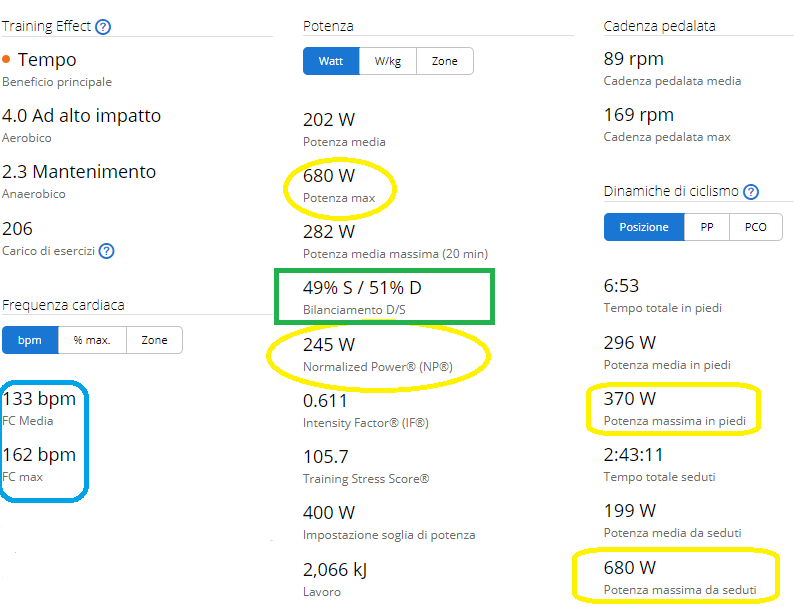Click the 89 rpm average cadence
The image size is (794, 607).
coord(633,59)
